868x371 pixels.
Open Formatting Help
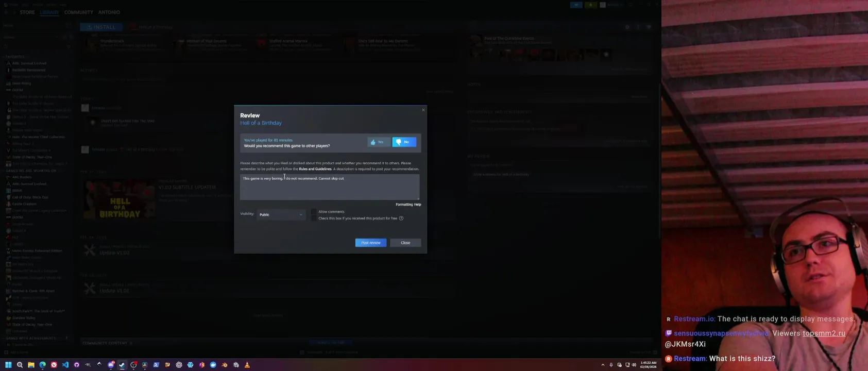tap(409, 205)
